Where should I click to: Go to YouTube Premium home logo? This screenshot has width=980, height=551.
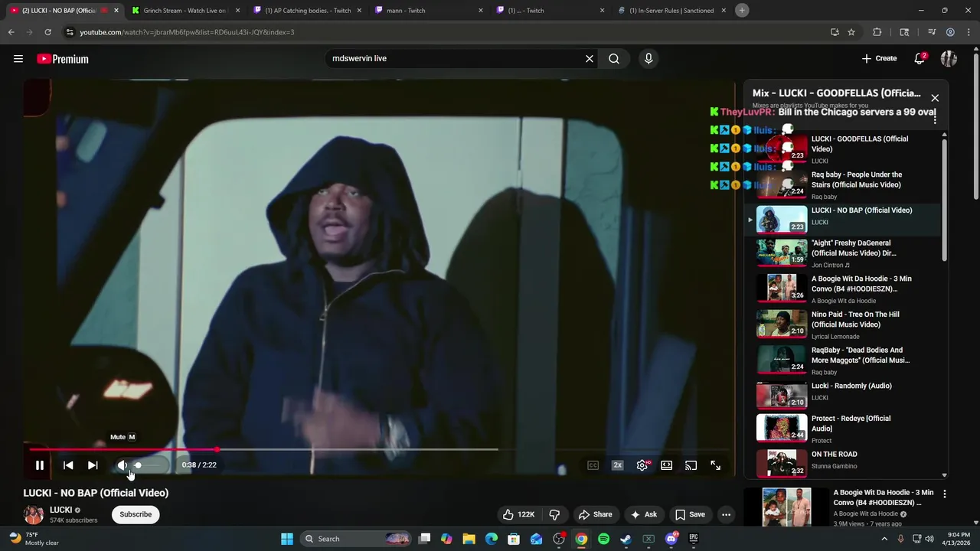click(63, 59)
